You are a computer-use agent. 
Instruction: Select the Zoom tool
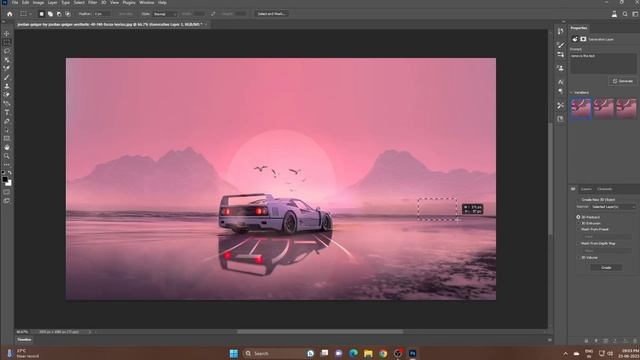tap(7, 156)
